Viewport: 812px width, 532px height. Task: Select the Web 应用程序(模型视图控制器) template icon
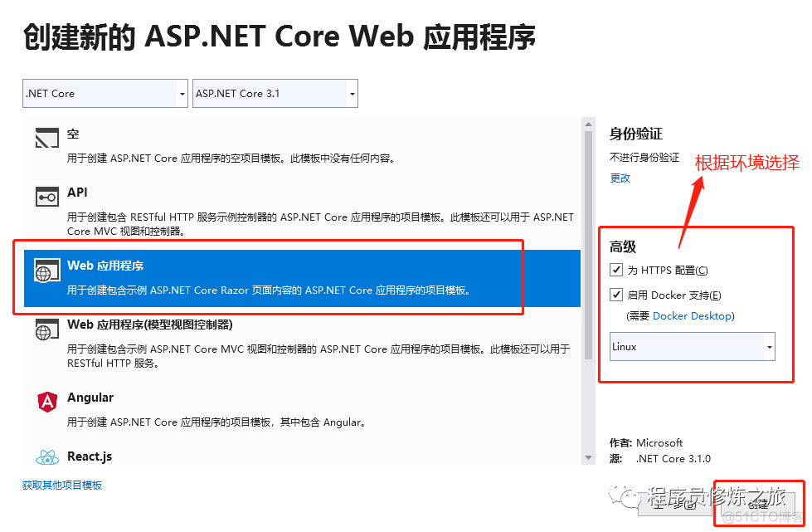click(46, 329)
